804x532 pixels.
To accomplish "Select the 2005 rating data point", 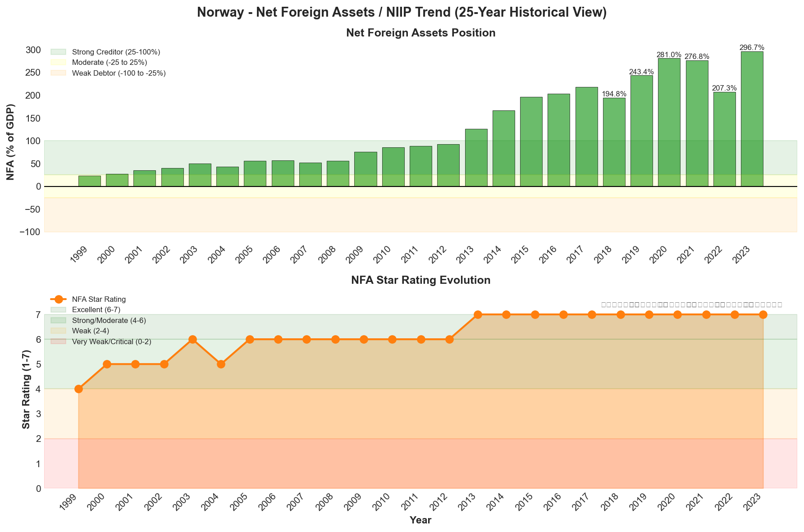I will (x=249, y=339).
